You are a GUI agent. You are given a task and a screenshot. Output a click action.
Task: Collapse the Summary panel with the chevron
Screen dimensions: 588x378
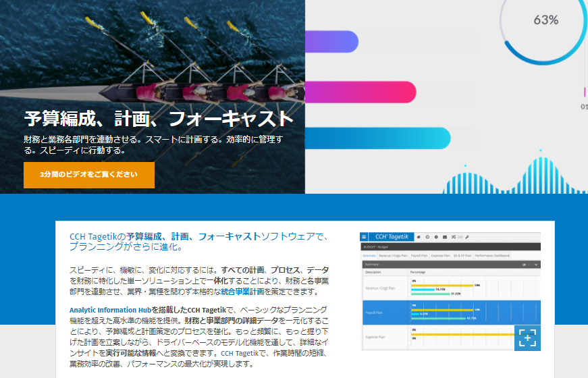click(536, 265)
